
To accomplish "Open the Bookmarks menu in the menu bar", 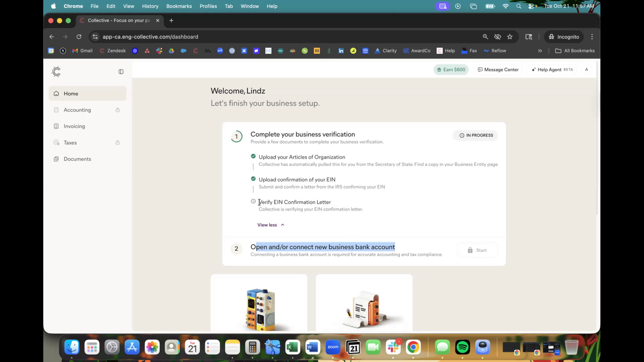I will [179, 6].
